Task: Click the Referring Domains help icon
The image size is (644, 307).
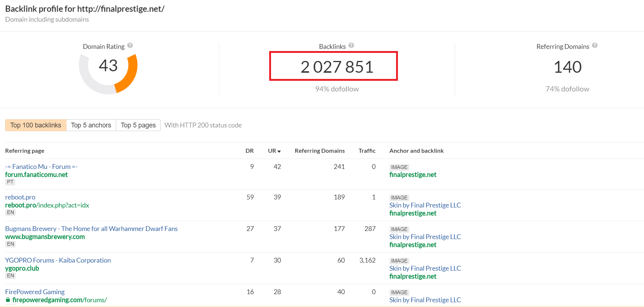Action: pos(594,46)
